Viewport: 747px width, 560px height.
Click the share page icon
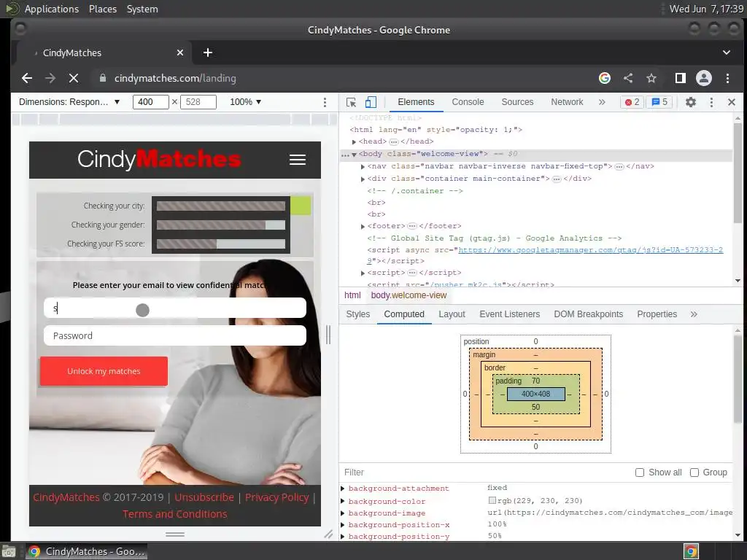(628, 78)
